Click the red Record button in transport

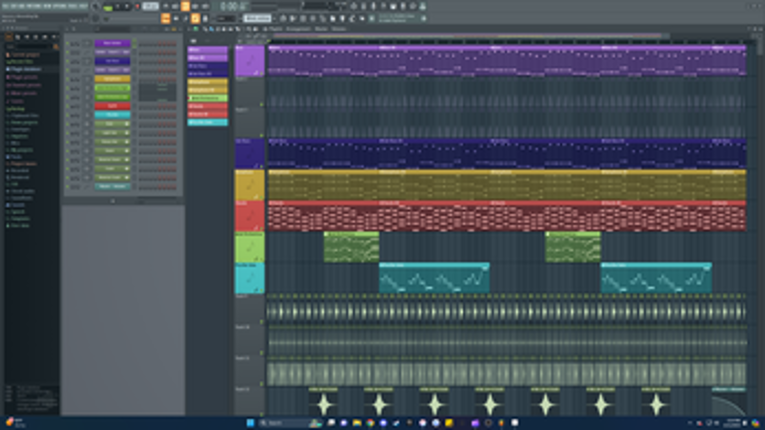pyautogui.click(x=138, y=6)
